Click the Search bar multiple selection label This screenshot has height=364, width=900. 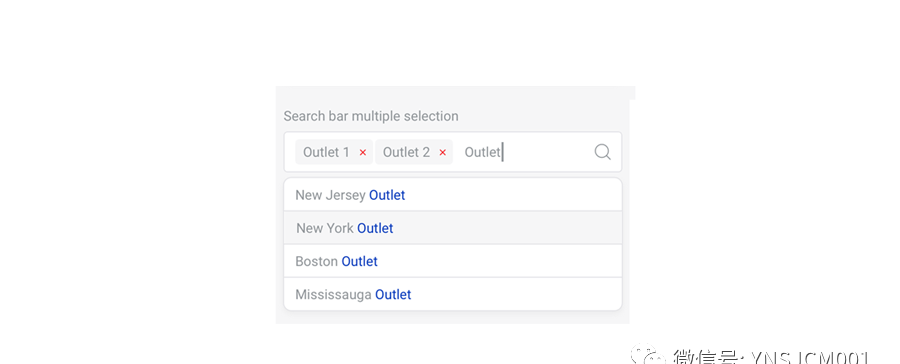point(371,117)
